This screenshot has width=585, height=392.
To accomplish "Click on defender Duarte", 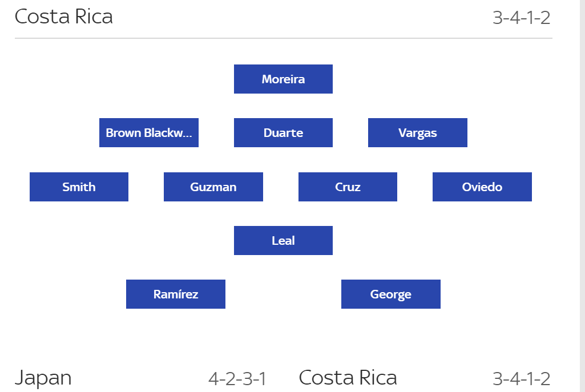I will (283, 133).
